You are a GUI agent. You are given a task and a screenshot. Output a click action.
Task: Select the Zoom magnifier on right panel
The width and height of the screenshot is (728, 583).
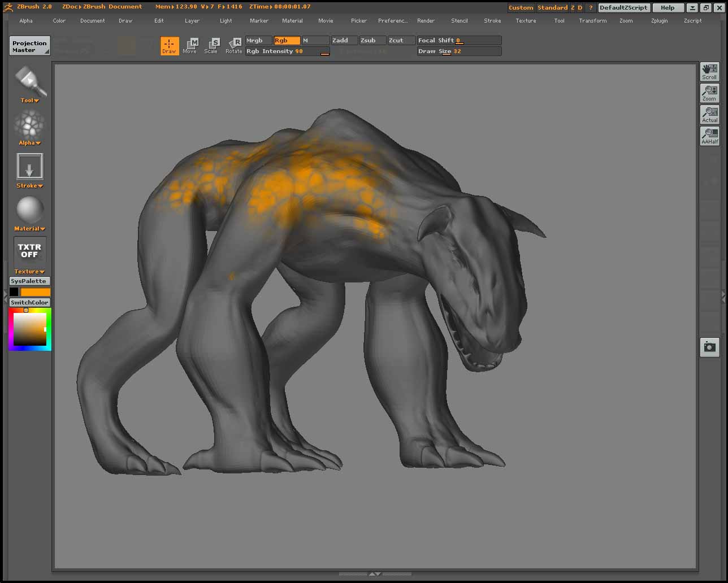pos(709,93)
